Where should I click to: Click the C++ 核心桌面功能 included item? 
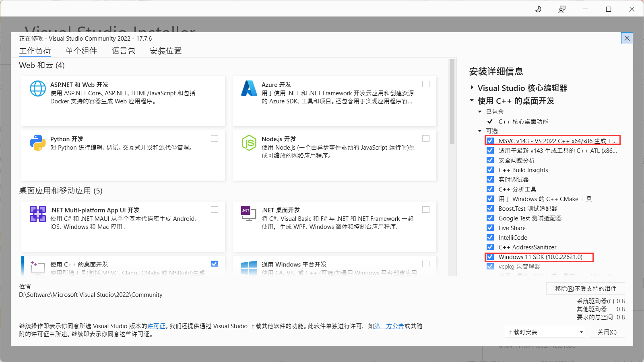pos(523,121)
